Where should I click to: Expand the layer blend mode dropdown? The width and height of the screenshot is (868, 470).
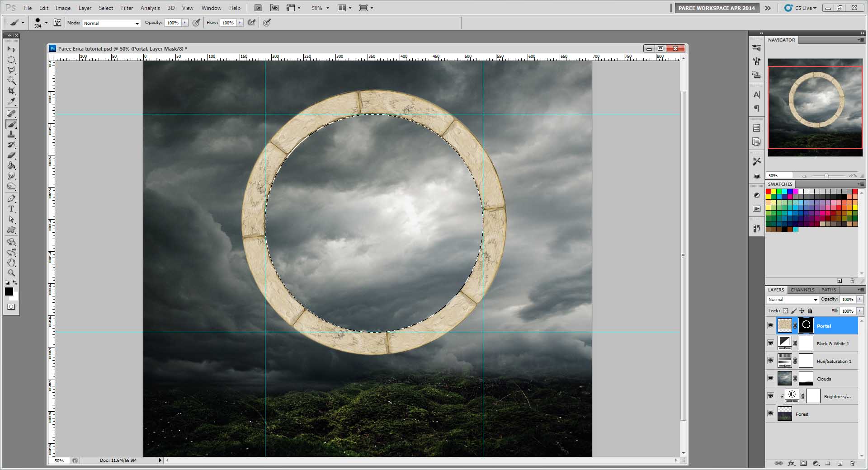(793, 300)
